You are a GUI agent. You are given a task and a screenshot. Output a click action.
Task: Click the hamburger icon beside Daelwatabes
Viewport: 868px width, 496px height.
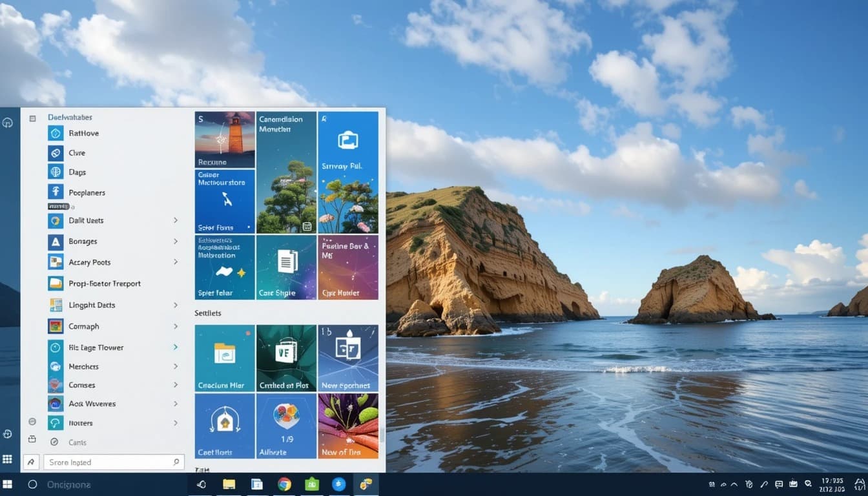point(32,118)
